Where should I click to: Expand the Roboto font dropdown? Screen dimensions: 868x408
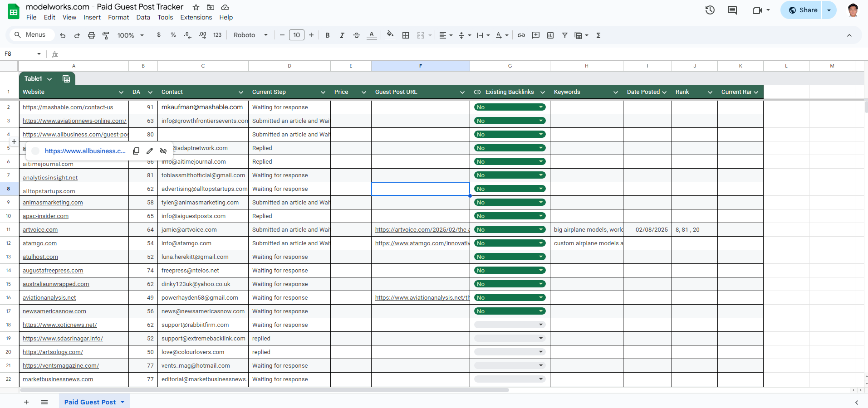pyautogui.click(x=250, y=35)
